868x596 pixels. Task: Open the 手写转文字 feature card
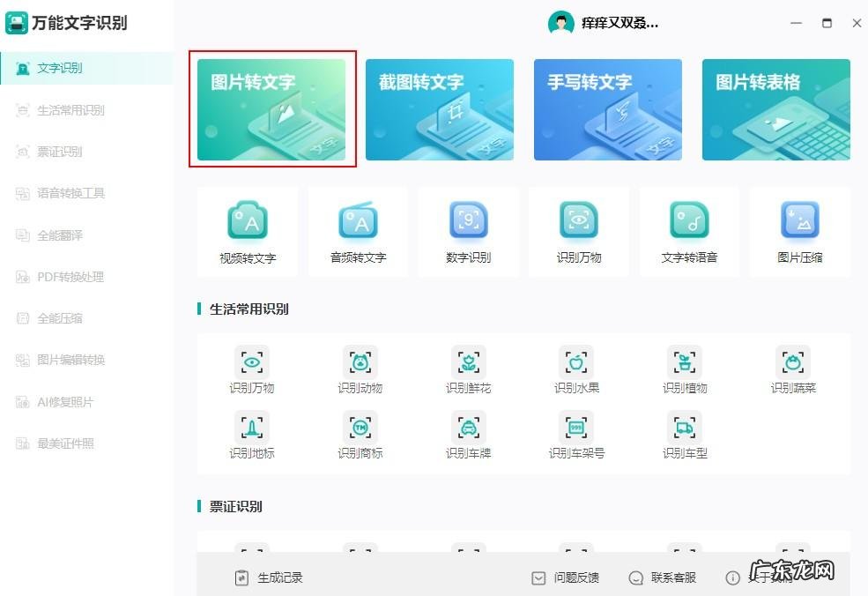(607, 108)
